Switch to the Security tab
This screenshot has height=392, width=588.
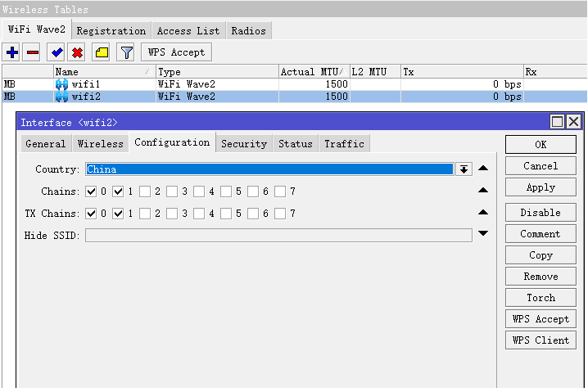click(244, 144)
